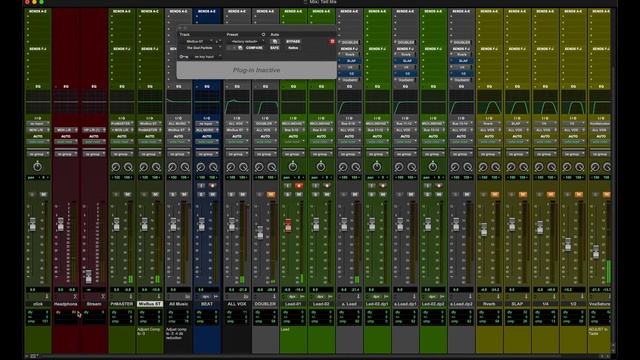This screenshot has height=360, width=640.
Task: Open the DOUBLER send on a.Lead.dp1 track
Action: [x=406, y=42]
